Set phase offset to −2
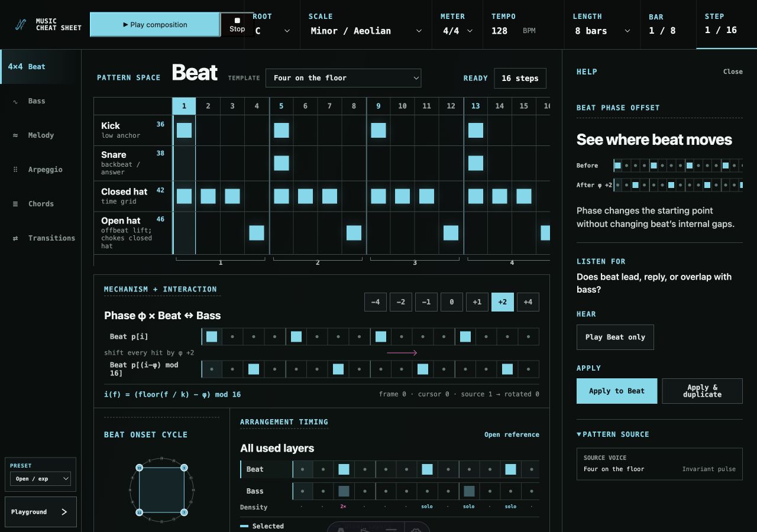This screenshot has width=757, height=532. 401,302
